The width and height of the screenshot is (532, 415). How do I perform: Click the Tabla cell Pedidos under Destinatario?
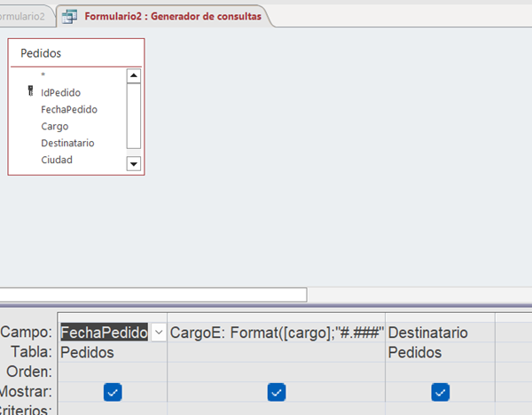point(440,352)
